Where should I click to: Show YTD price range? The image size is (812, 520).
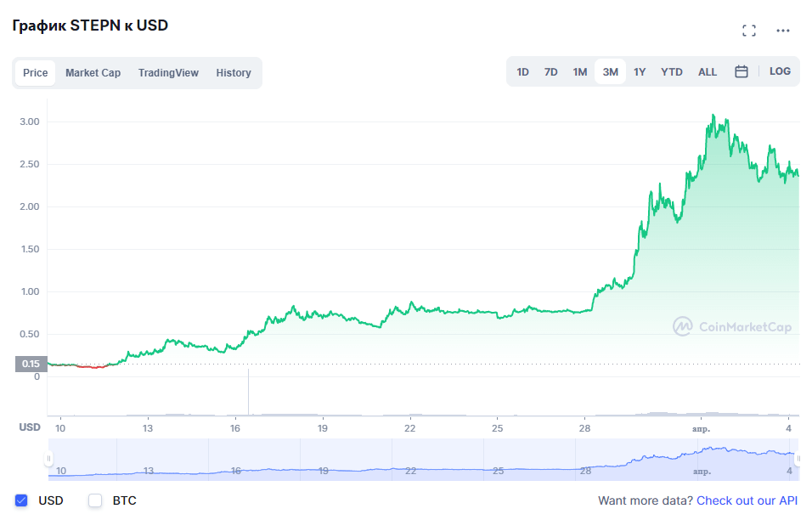coord(672,72)
